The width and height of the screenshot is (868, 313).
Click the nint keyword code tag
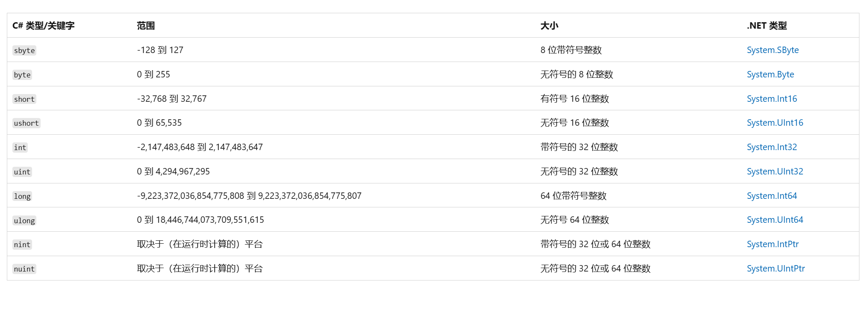coord(22,245)
